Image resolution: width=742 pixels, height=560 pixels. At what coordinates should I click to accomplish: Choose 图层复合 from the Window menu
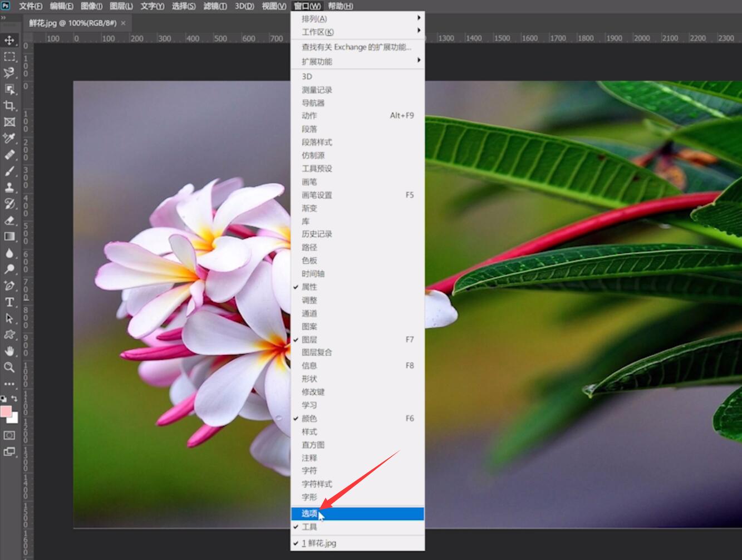tap(357, 352)
